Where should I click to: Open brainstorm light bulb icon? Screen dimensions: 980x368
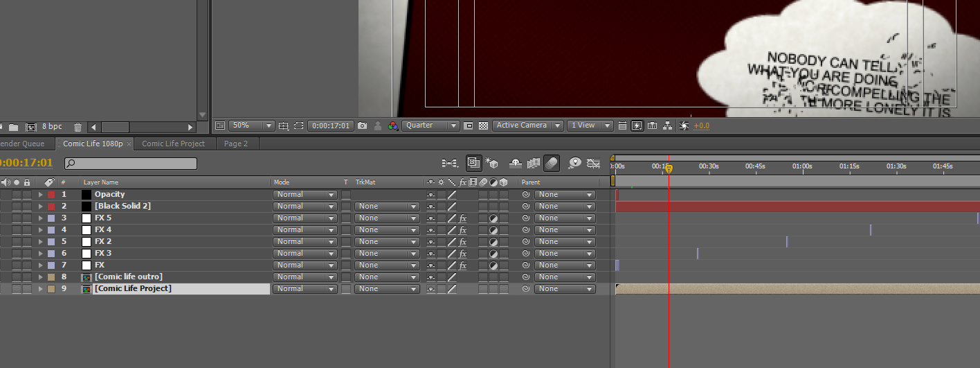pyautogui.click(x=574, y=163)
